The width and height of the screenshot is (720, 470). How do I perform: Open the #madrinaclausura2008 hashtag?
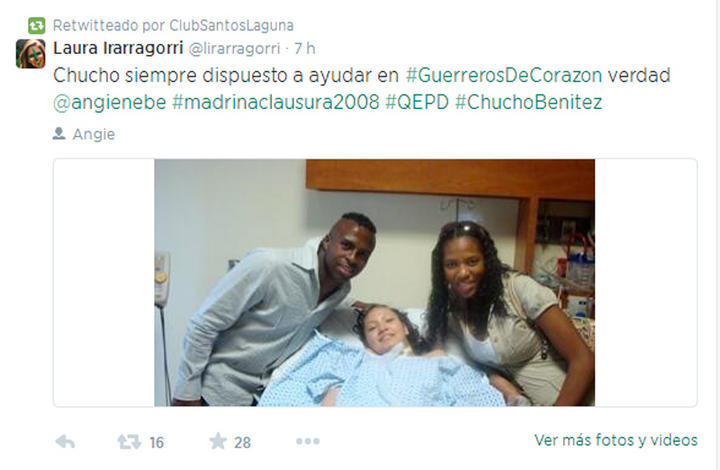(x=276, y=102)
